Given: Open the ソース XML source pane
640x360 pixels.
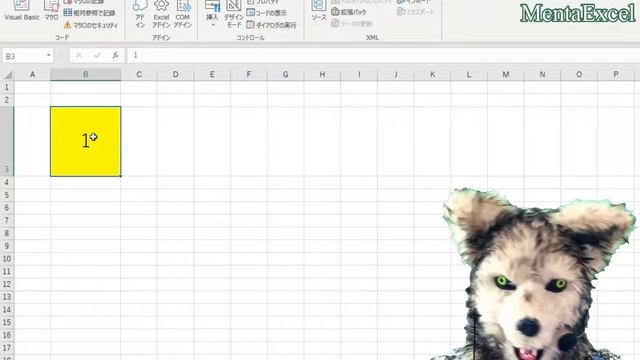Looking at the screenshot, I should click(x=319, y=11).
